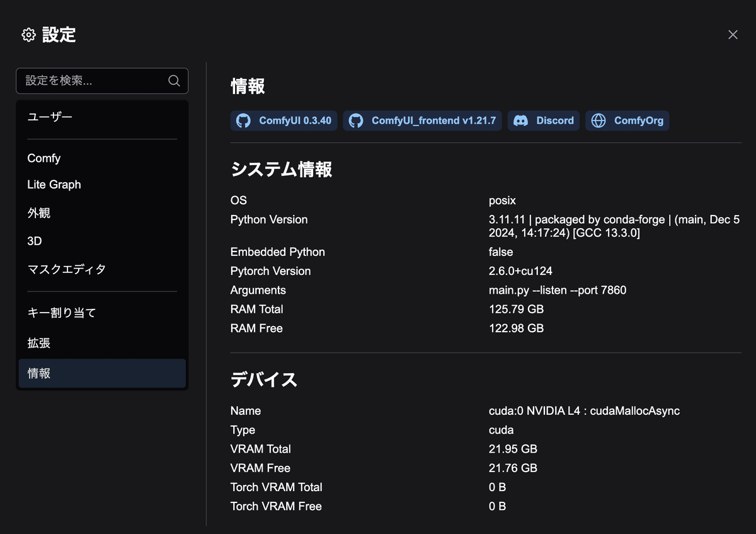Click the Pytorch Version value 2.6.0+cu124
This screenshot has height=534, width=756.
[520, 271]
